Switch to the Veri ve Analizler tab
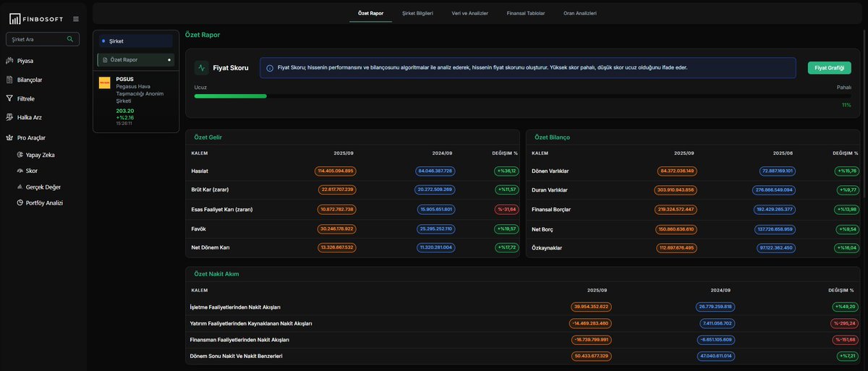868x371 pixels. (x=469, y=13)
